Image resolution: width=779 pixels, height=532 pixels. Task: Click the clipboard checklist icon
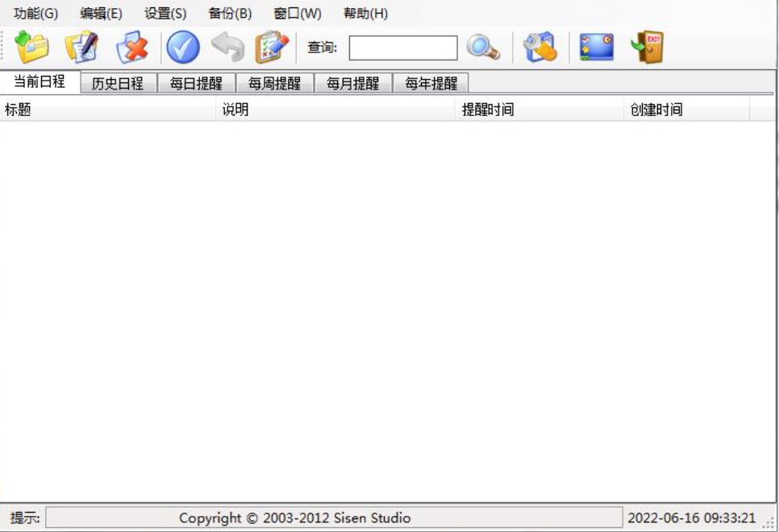coord(272,48)
